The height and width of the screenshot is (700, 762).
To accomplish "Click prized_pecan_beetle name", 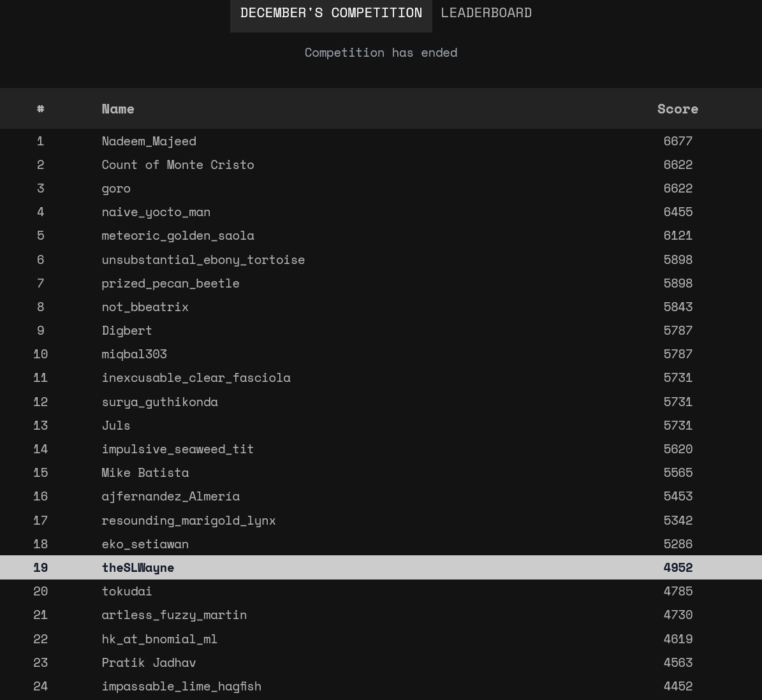I will point(171,283).
